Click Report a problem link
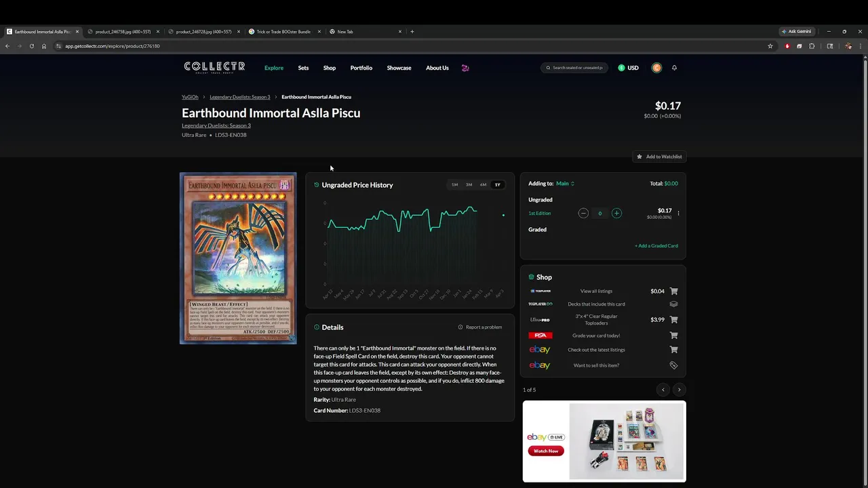The height and width of the screenshot is (488, 868). [x=480, y=327]
